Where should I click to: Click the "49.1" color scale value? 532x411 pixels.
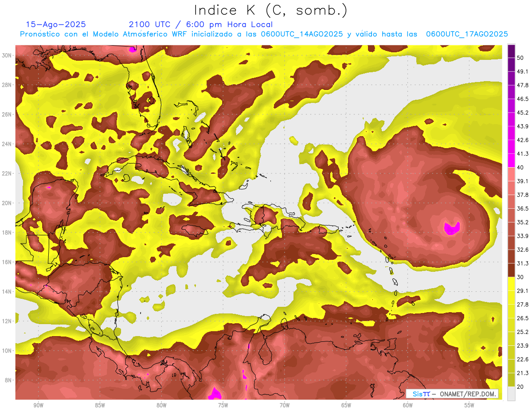tap(522, 72)
